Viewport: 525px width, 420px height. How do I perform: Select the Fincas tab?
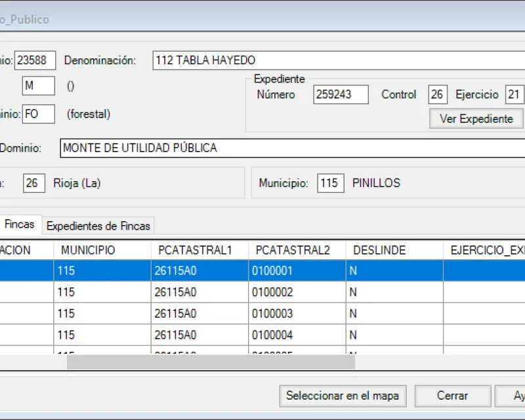tap(20, 224)
